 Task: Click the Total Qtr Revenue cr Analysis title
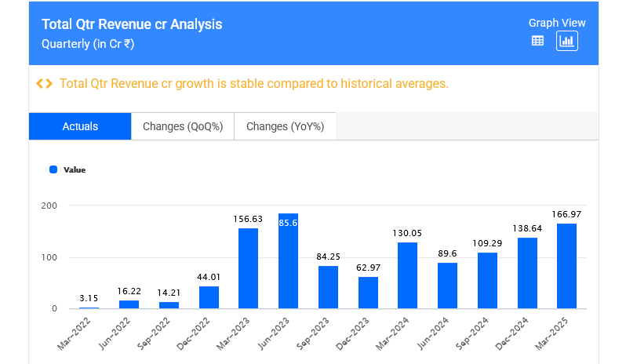point(131,24)
